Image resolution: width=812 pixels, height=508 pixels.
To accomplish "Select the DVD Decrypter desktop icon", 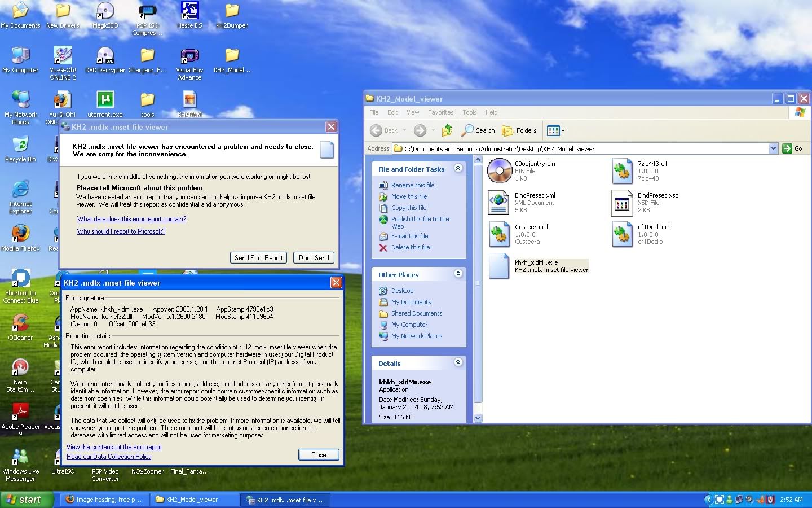I will 105,60.
